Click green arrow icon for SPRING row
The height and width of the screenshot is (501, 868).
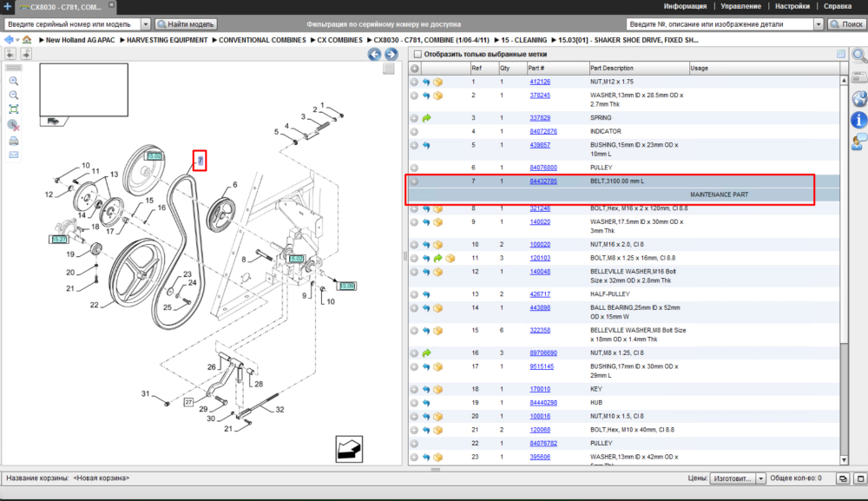[x=426, y=118]
